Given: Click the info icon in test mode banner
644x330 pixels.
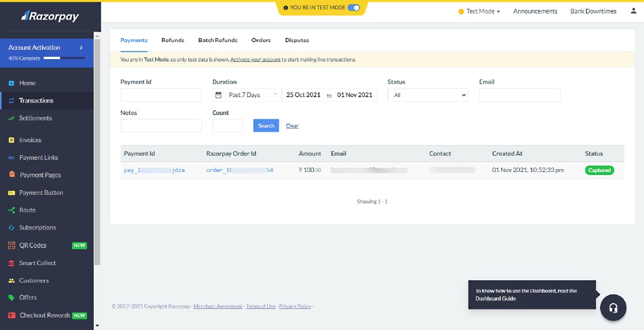Looking at the screenshot, I should [x=286, y=8].
